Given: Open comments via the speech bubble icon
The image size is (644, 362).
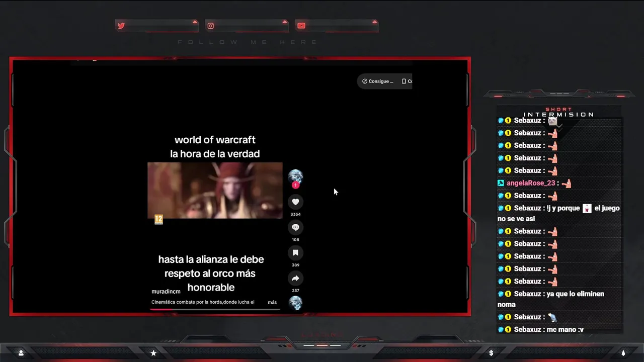Looking at the screenshot, I should click(x=295, y=227).
